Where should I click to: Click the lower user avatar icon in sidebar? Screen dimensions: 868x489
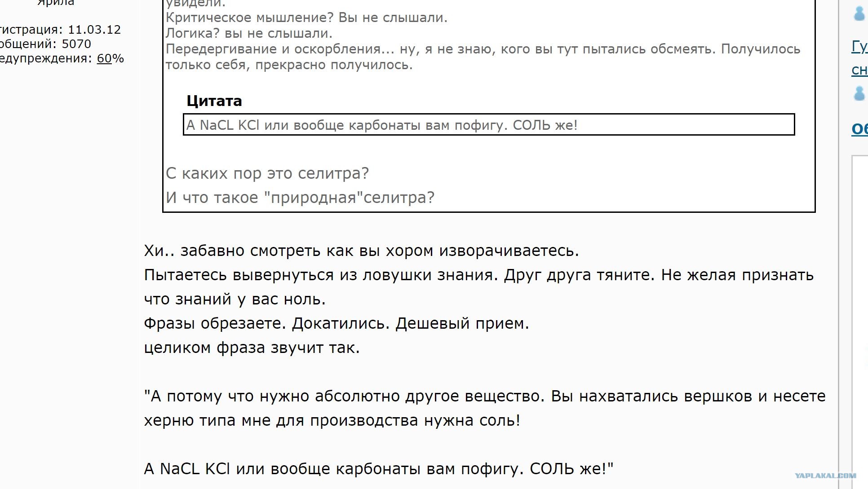tap(859, 93)
